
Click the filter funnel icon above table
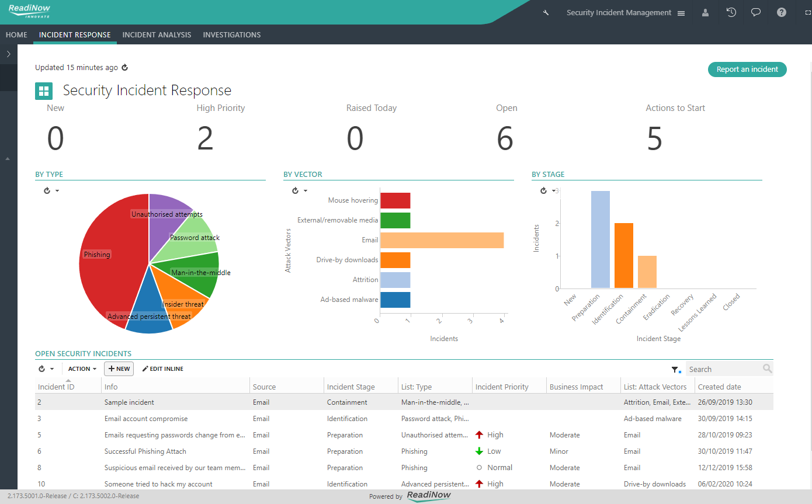[x=675, y=369]
